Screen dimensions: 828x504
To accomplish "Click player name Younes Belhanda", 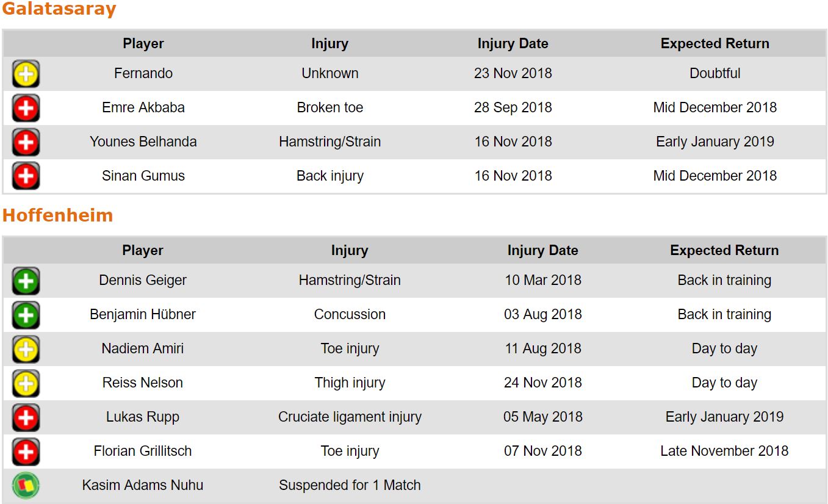I will (143, 142).
